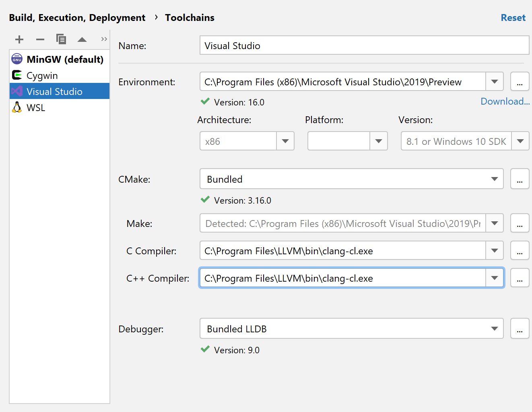The width and height of the screenshot is (532, 412).
Task: Browse for Environment folder
Action: click(x=520, y=82)
